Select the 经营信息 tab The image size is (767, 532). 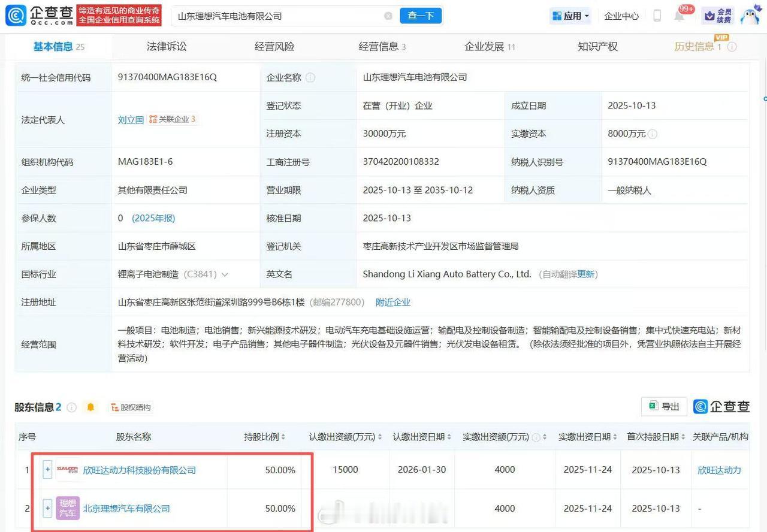(382, 47)
